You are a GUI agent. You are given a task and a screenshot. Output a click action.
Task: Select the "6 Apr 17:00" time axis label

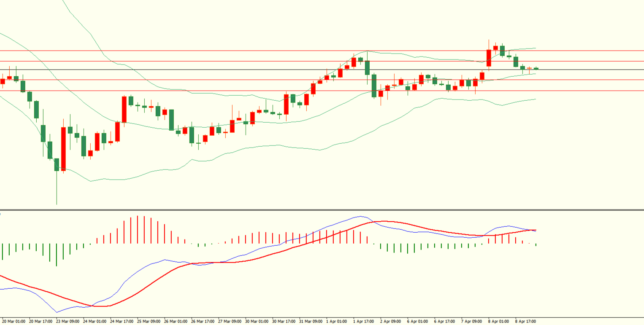tap(444, 321)
